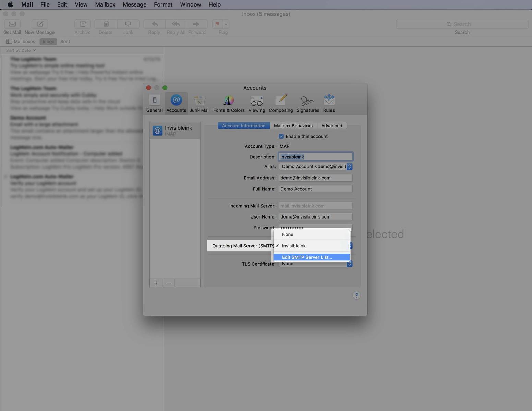This screenshot has width=532, height=411.
Task: Switch to the Mailbox Behaviors tab
Action: coord(293,126)
